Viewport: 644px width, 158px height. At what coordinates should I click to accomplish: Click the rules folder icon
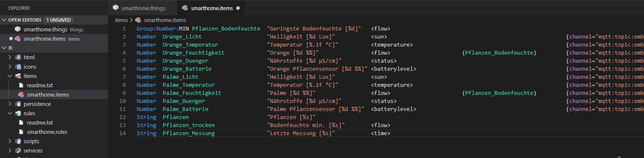tap(18, 113)
